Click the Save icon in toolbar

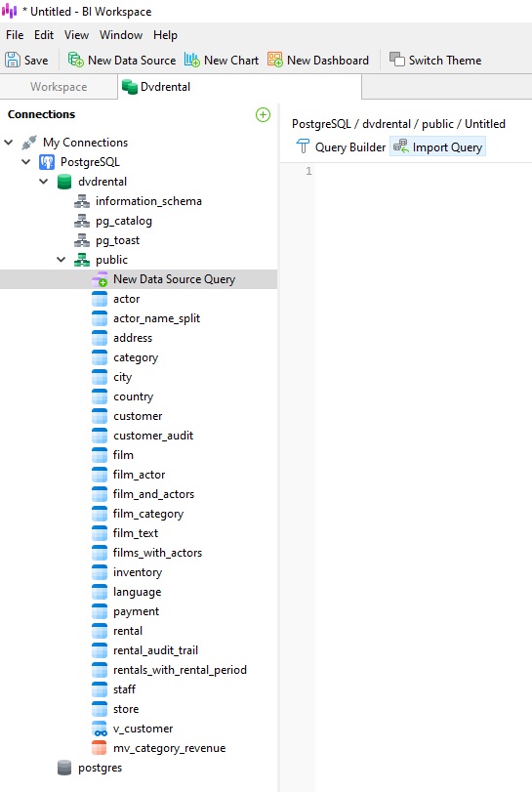13,61
